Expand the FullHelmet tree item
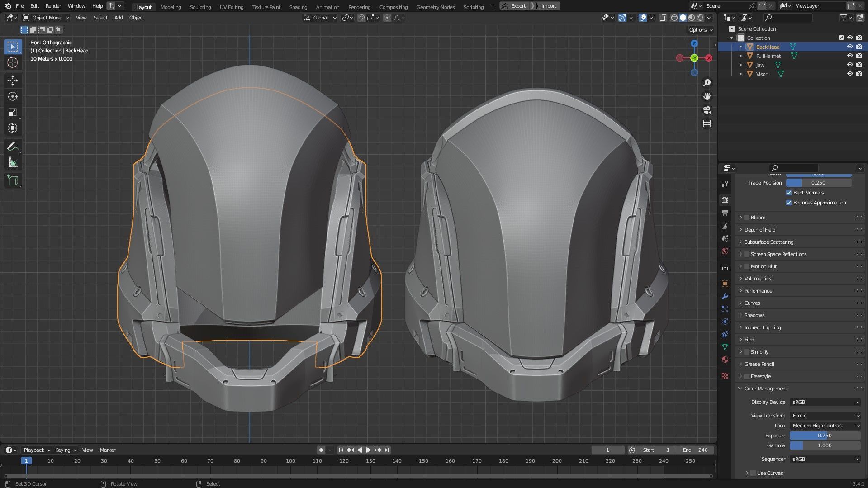This screenshot has width=868, height=488. (740, 56)
